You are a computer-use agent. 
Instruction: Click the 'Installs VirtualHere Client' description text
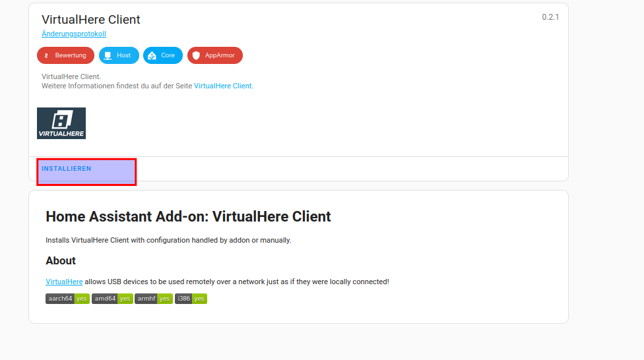(x=168, y=240)
